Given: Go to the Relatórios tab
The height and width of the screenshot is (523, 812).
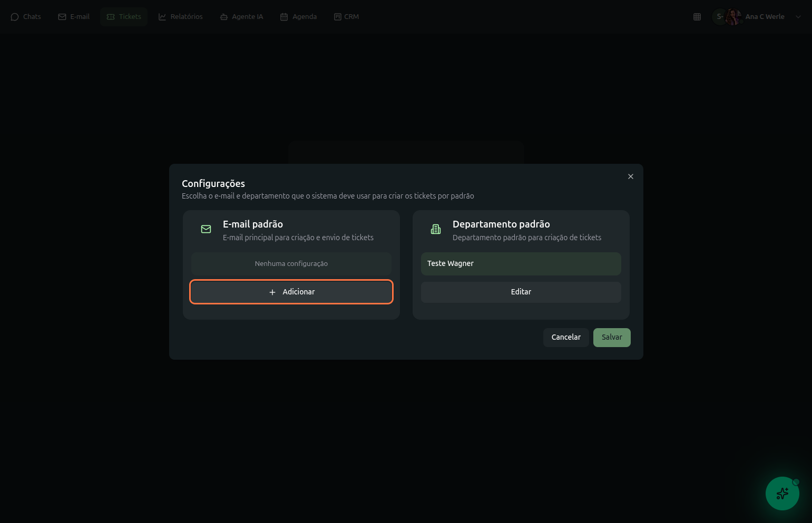Looking at the screenshot, I should pyautogui.click(x=181, y=17).
